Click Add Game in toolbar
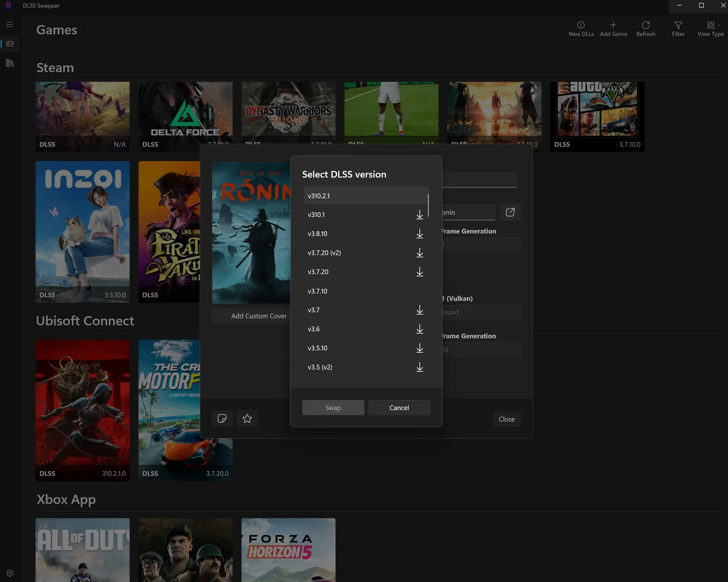 pyautogui.click(x=613, y=29)
